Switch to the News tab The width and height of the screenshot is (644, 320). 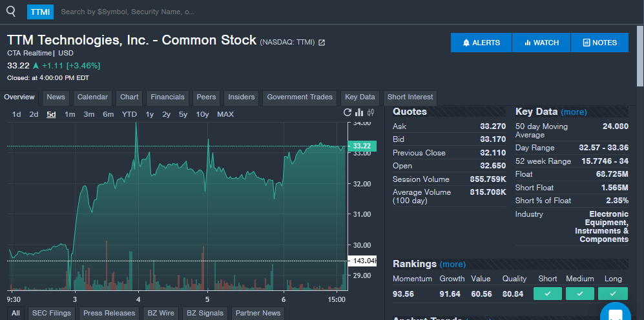[x=56, y=97]
